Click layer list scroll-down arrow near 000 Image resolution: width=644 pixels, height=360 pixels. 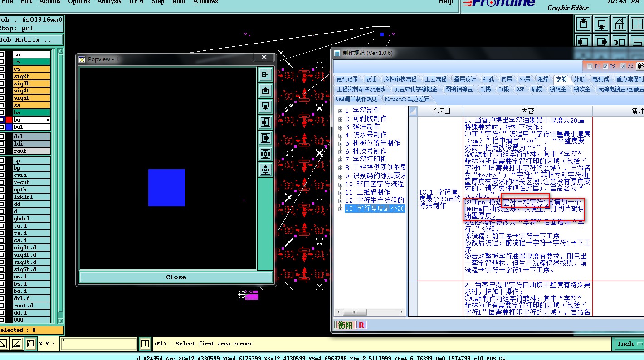point(61,320)
